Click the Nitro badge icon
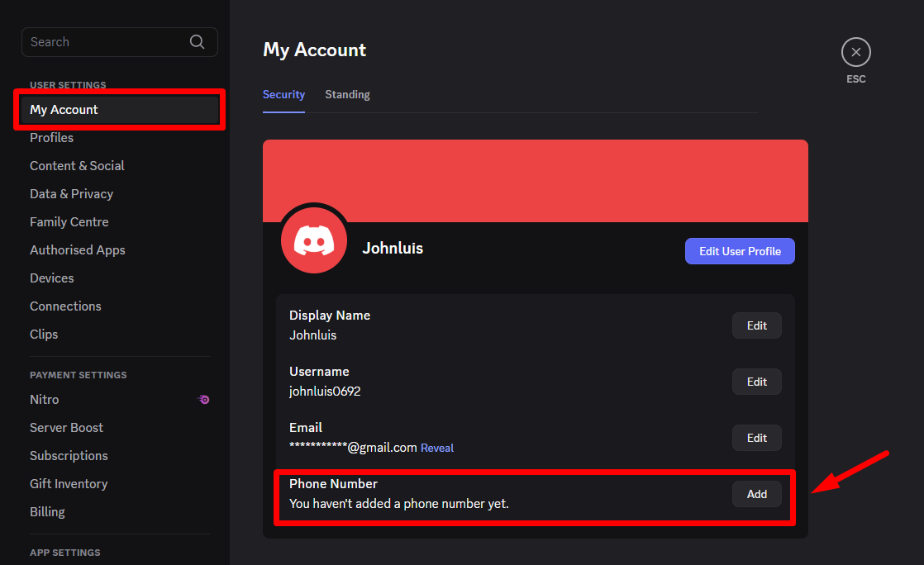The image size is (924, 565). 203,400
